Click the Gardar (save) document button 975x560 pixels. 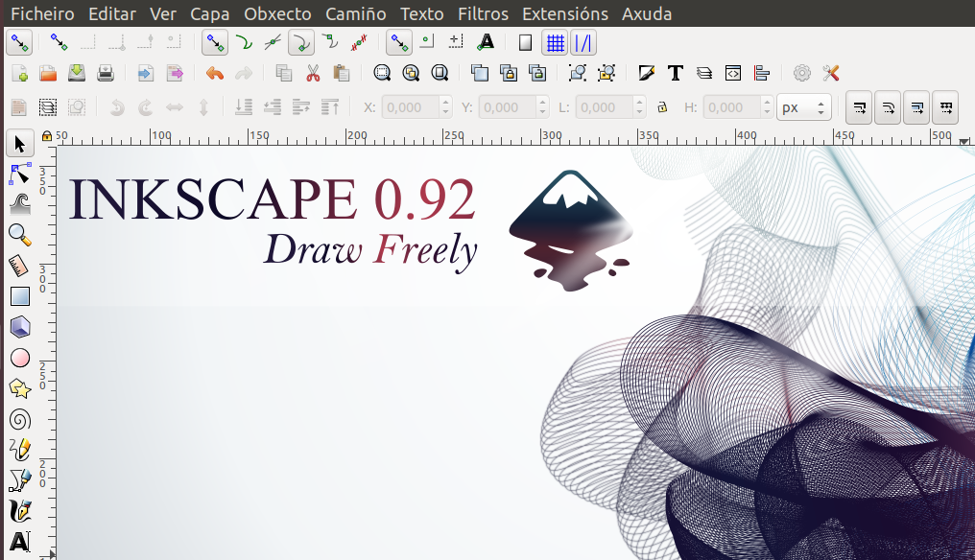point(76,72)
